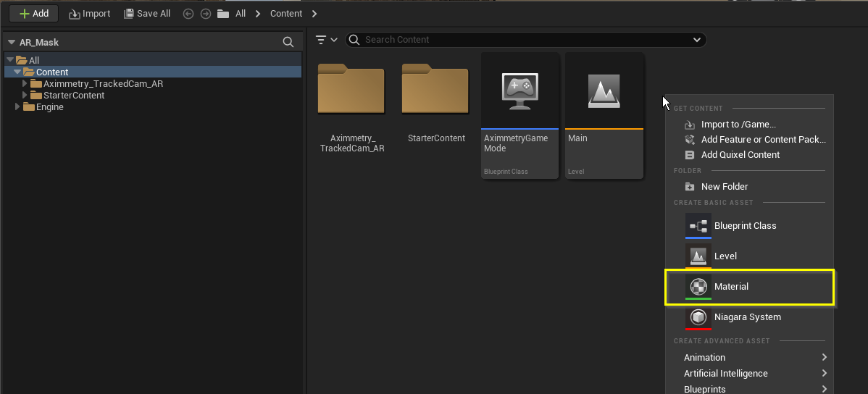Expand the Engine folder in tree

(18, 107)
